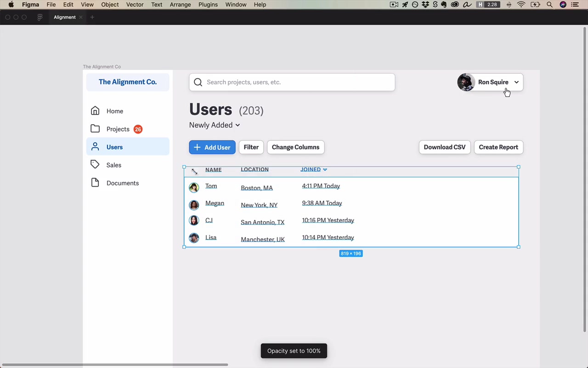
Task: Click the magnifier icon in search bar
Action: pyautogui.click(x=198, y=82)
